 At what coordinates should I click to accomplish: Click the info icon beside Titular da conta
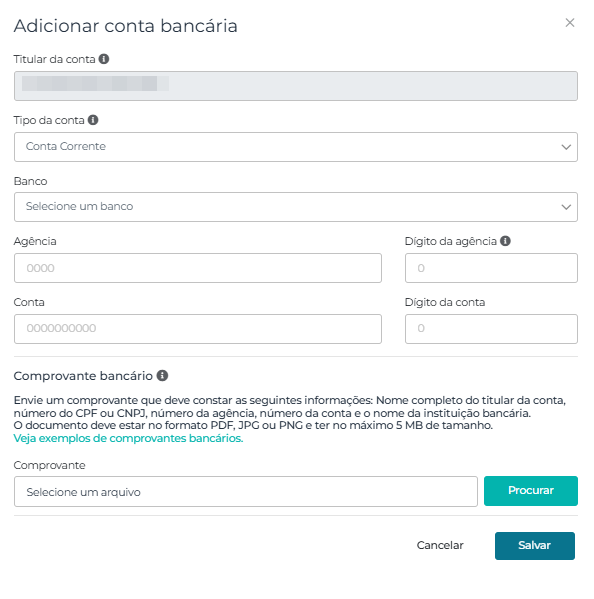tap(104, 59)
